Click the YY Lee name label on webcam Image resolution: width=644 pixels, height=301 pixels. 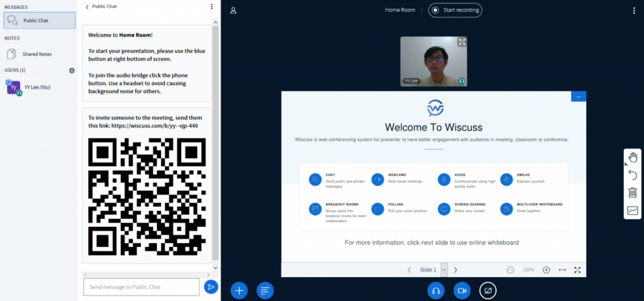tap(411, 81)
